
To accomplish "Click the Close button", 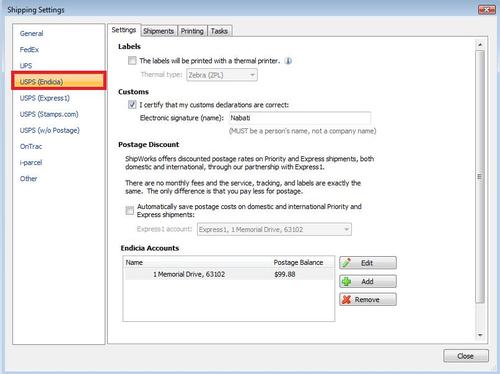I will [466, 356].
